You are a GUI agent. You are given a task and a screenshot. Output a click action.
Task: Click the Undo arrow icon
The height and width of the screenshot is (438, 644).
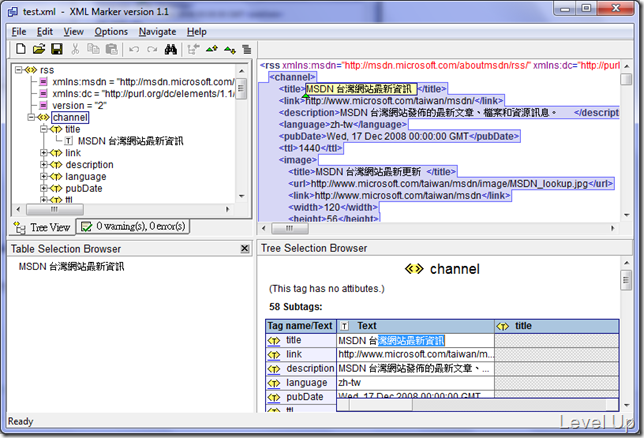point(134,50)
